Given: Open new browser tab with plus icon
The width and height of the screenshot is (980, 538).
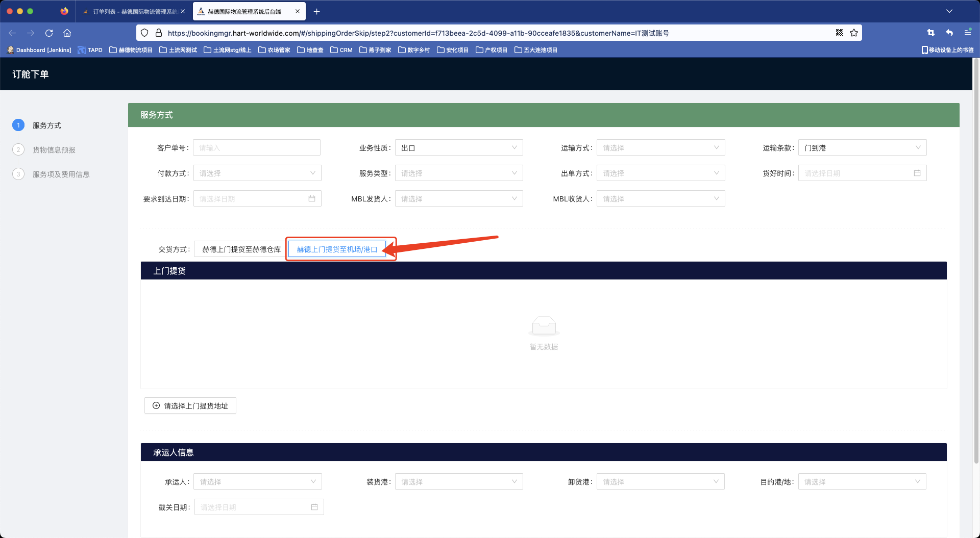Looking at the screenshot, I should [x=316, y=11].
